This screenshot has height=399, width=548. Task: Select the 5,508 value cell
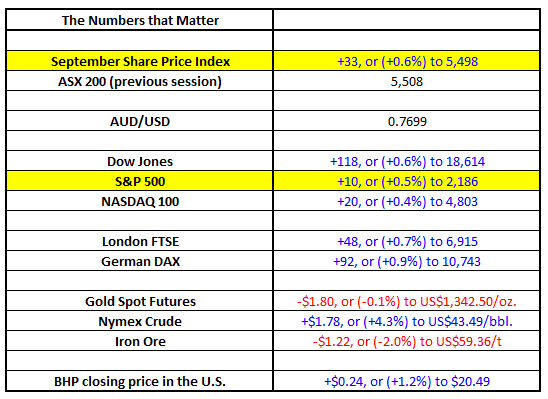(x=407, y=81)
